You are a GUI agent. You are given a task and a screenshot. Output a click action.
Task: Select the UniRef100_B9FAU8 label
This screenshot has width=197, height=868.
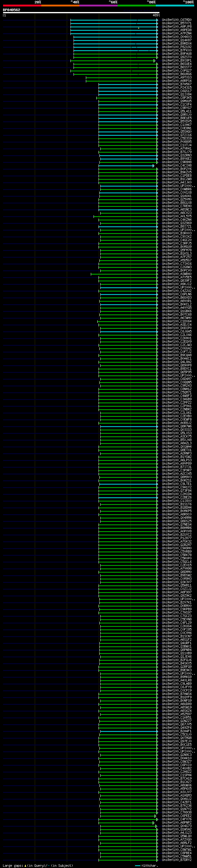[x=176, y=54]
